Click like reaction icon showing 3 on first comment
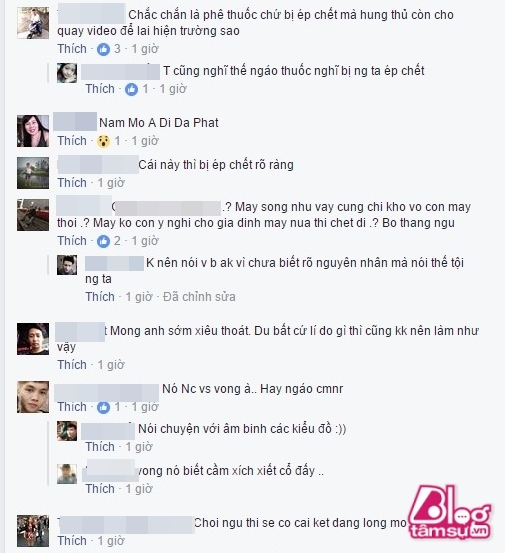Image resolution: width=505 pixels, height=553 pixels. [103, 49]
